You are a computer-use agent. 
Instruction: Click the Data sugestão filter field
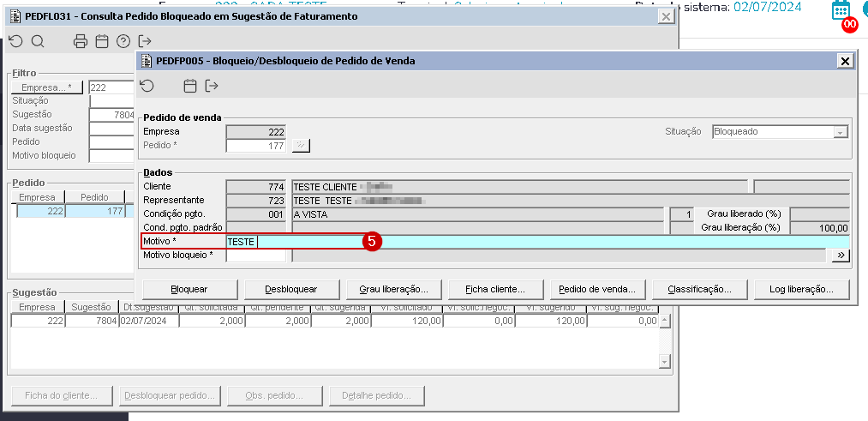(112, 128)
